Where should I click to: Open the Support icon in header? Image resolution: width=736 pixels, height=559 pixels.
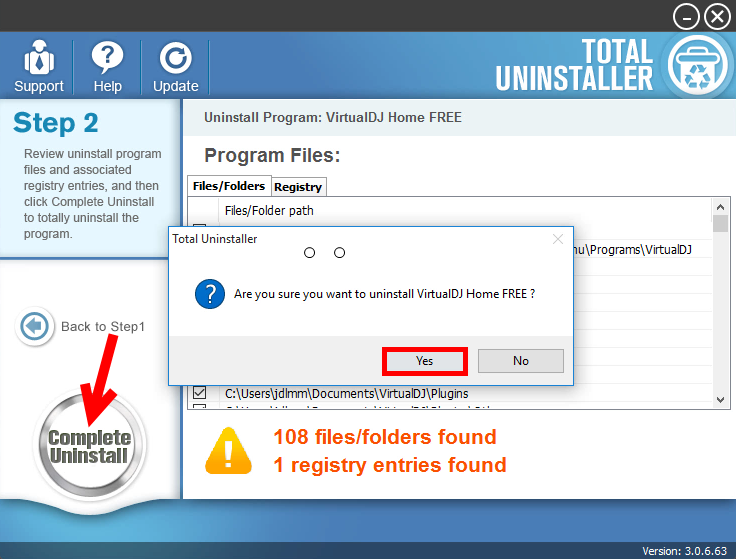pos(38,59)
